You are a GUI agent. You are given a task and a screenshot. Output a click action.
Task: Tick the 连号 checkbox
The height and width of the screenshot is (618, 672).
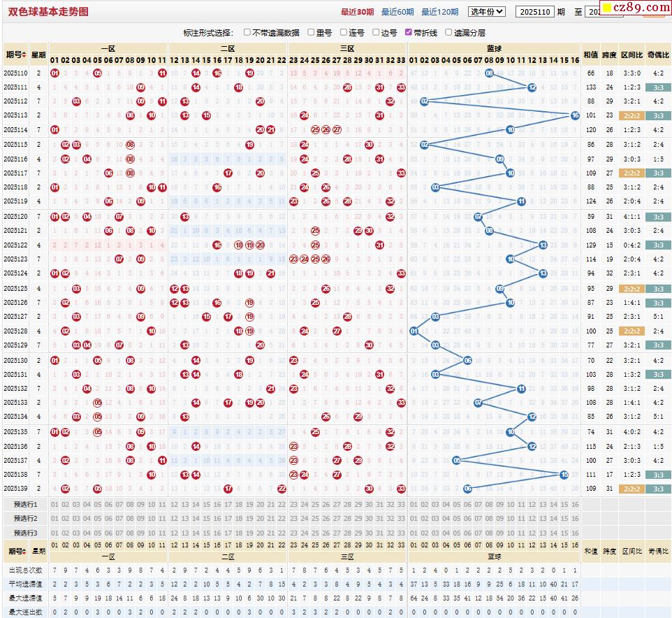(343, 32)
